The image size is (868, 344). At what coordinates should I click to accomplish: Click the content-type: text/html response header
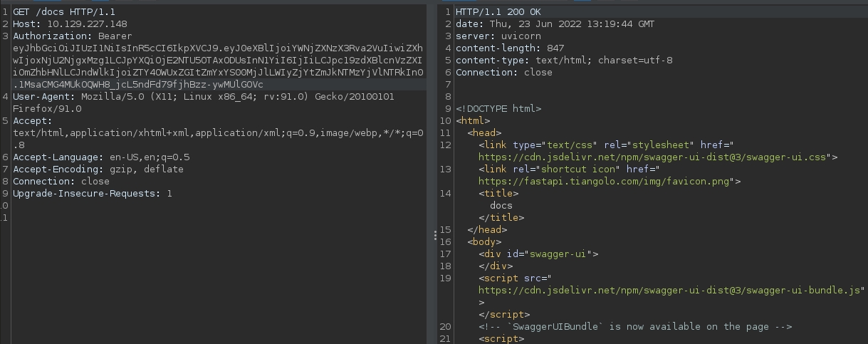[x=564, y=61]
